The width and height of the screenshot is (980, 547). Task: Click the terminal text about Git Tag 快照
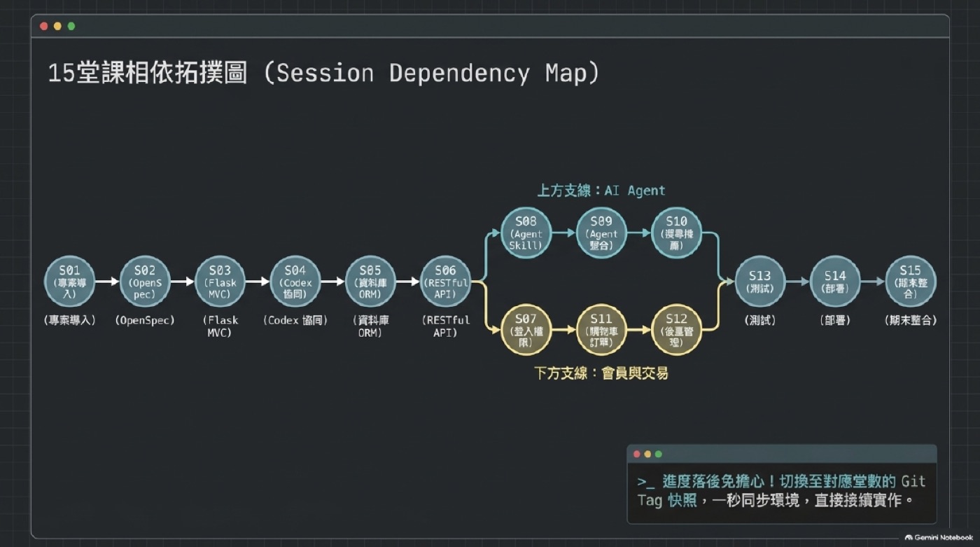[781, 491]
